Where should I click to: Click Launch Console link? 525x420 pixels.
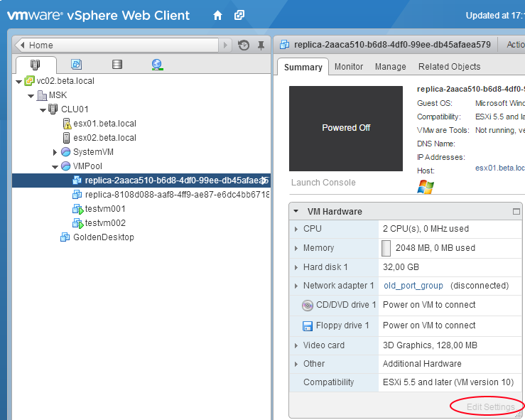[323, 183]
